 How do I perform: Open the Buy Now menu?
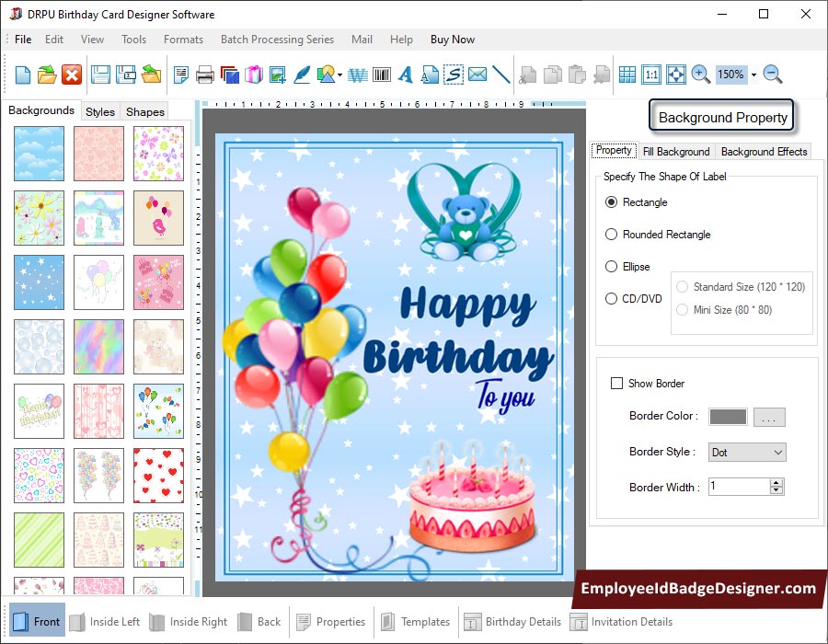tap(453, 39)
